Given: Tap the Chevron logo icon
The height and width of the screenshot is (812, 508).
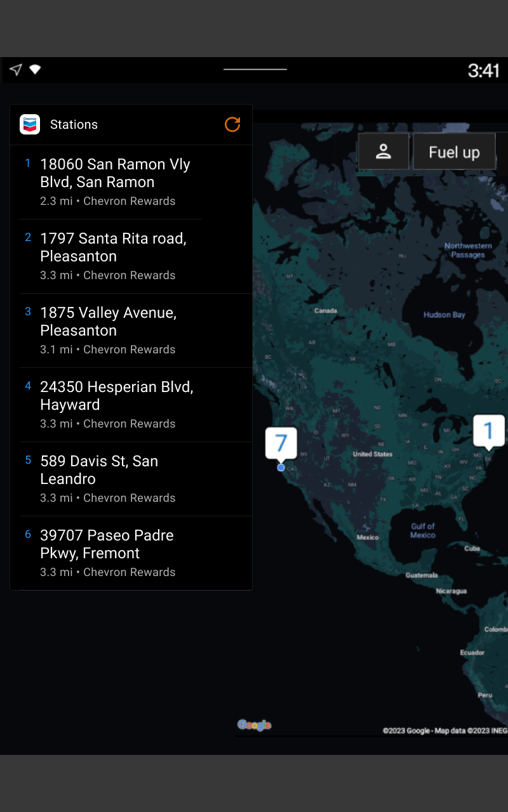Looking at the screenshot, I should (x=30, y=124).
